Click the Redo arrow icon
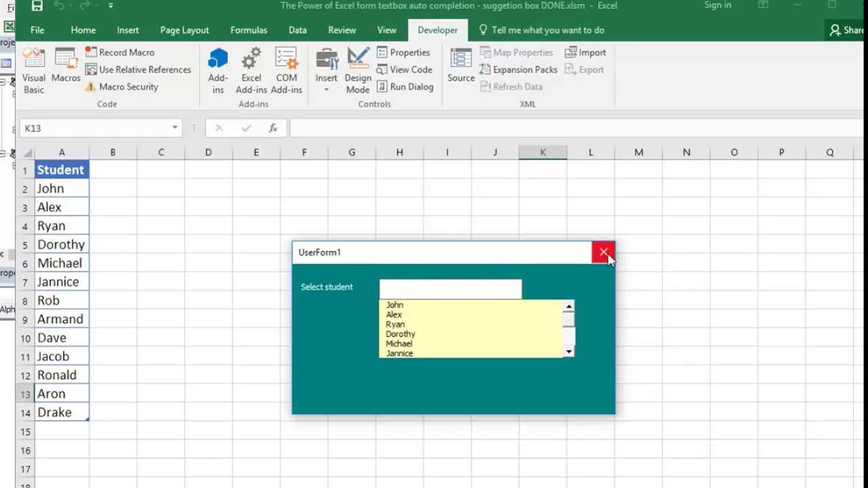The image size is (868, 488). click(x=86, y=6)
